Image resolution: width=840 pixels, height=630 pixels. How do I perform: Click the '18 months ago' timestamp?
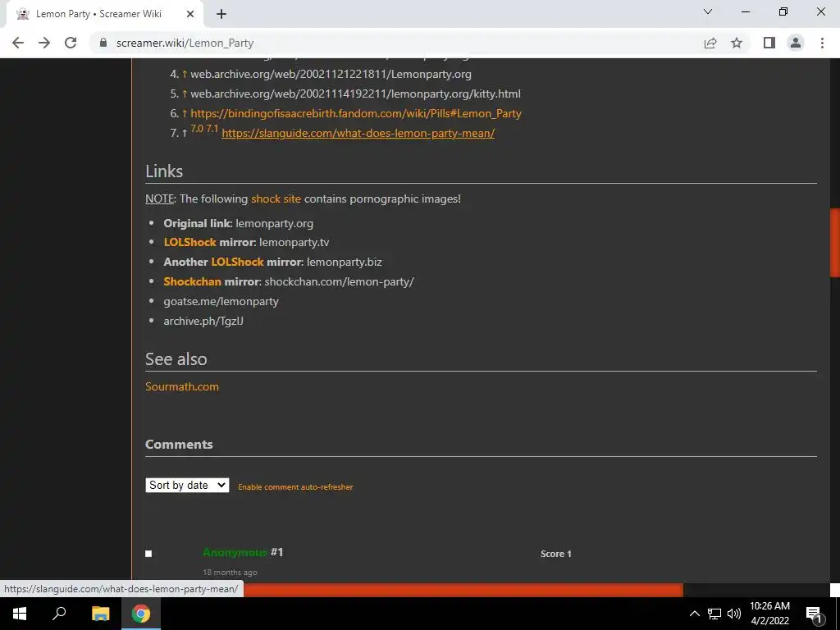click(230, 572)
